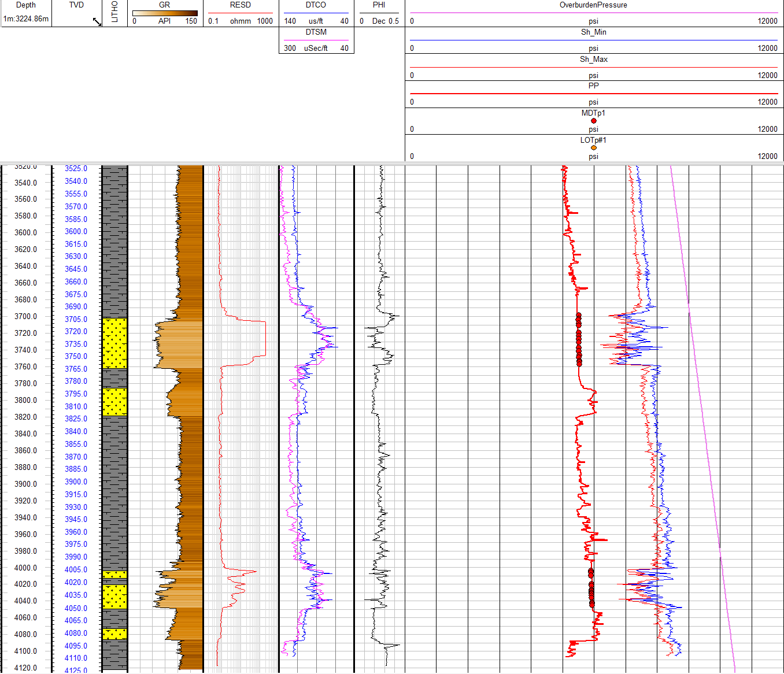Click the LITHO track header
Screen dimensions: 784x674
pos(114,13)
